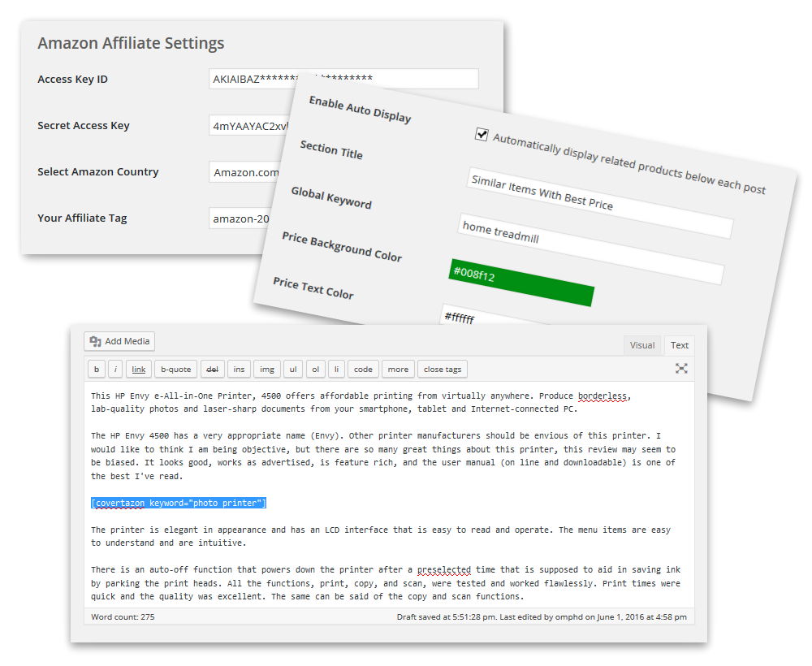Switch to the Visual editor tab
This screenshot has width=812, height=666.
click(x=641, y=345)
